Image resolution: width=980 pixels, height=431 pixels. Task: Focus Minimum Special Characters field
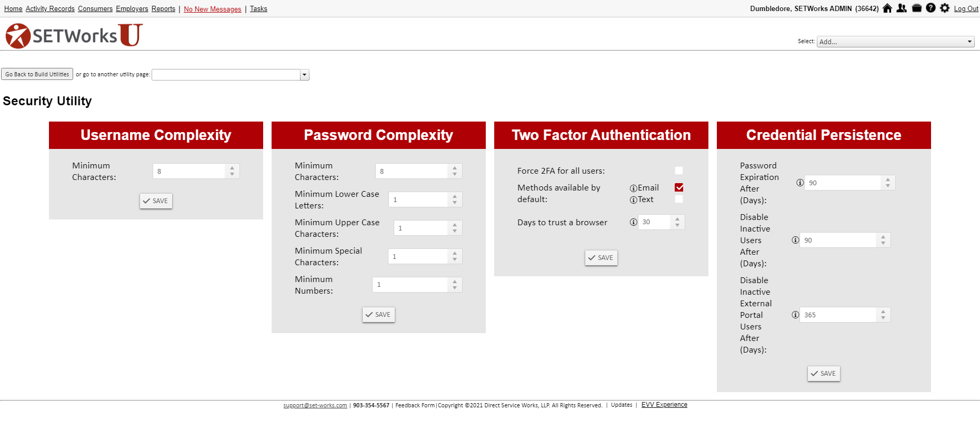coord(418,256)
